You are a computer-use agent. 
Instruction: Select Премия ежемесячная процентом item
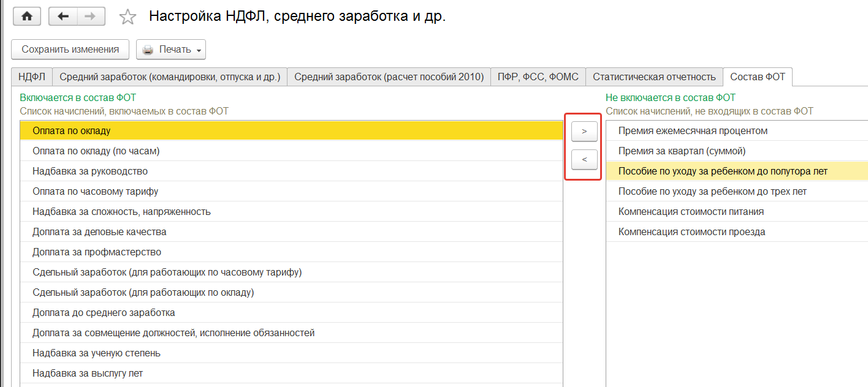[x=693, y=131]
